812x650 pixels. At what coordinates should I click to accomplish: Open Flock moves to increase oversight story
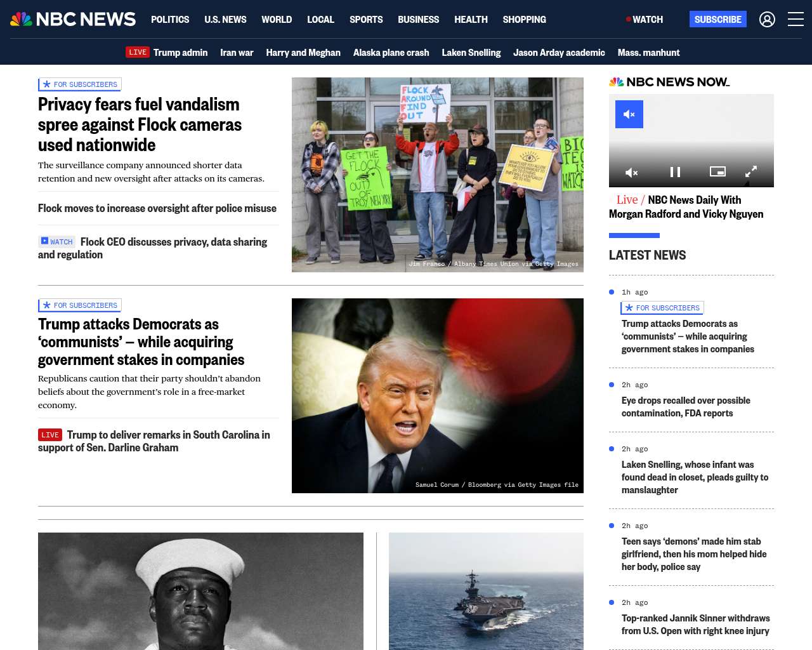tap(157, 208)
